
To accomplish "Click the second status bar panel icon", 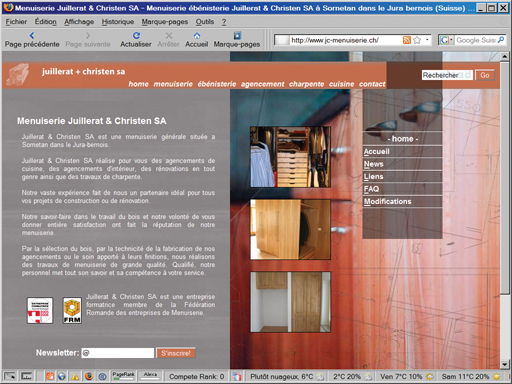I will click(x=26, y=376).
